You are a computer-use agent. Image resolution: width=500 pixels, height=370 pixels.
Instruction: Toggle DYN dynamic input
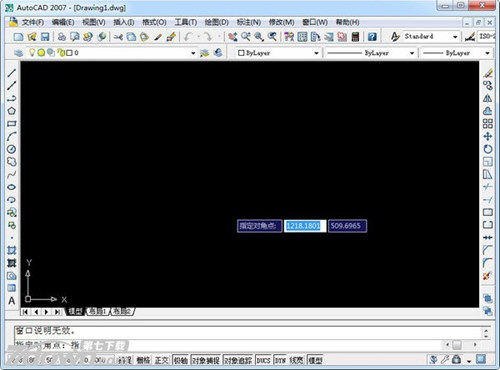pyautogui.click(x=280, y=360)
